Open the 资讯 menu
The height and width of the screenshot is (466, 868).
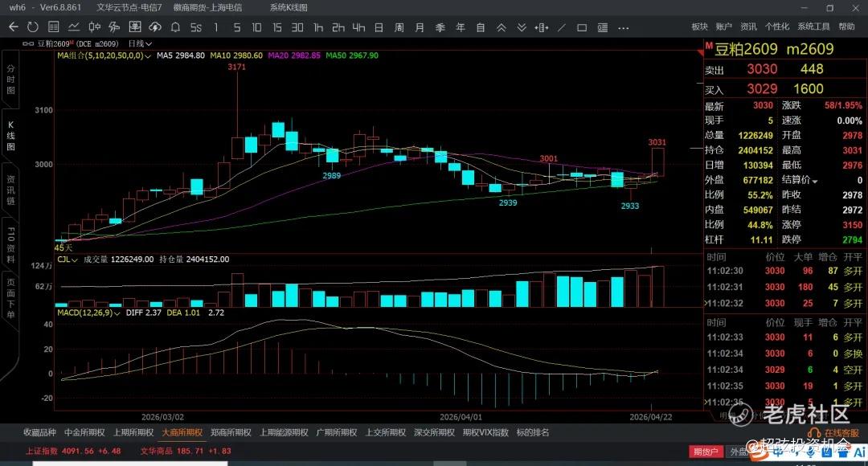click(748, 27)
